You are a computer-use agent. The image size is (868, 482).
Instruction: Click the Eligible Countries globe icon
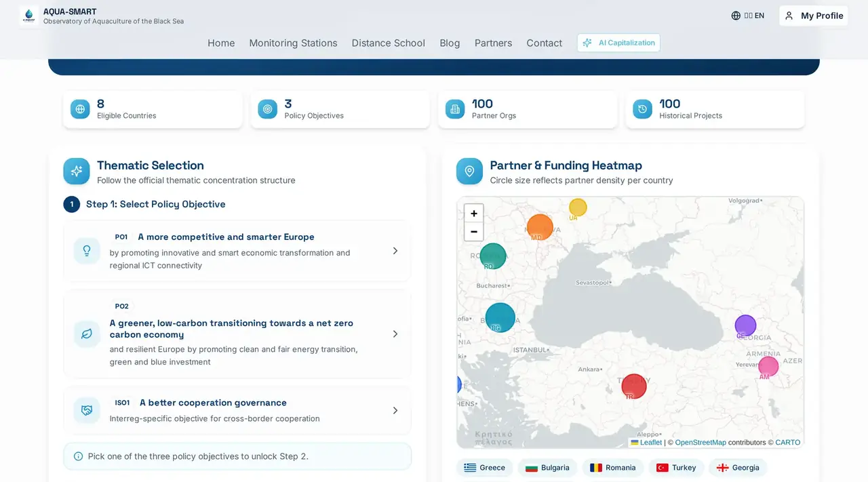pyautogui.click(x=80, y=109)
